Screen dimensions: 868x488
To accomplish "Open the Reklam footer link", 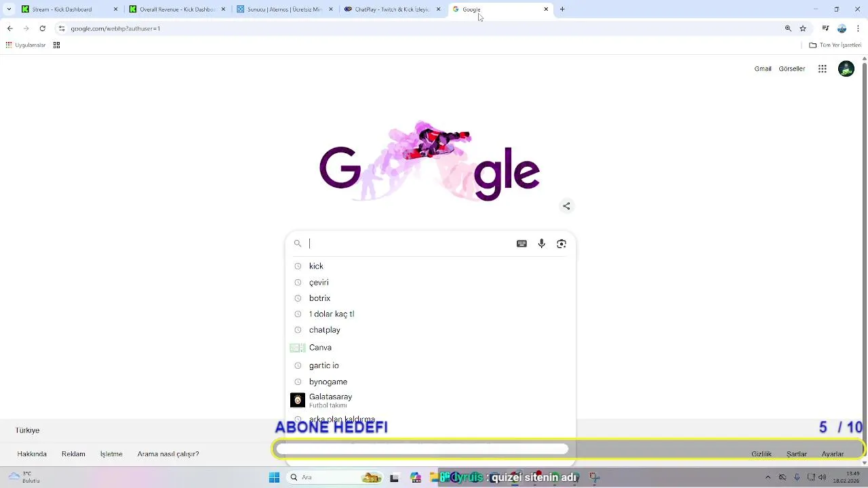I will click(73, 454).
